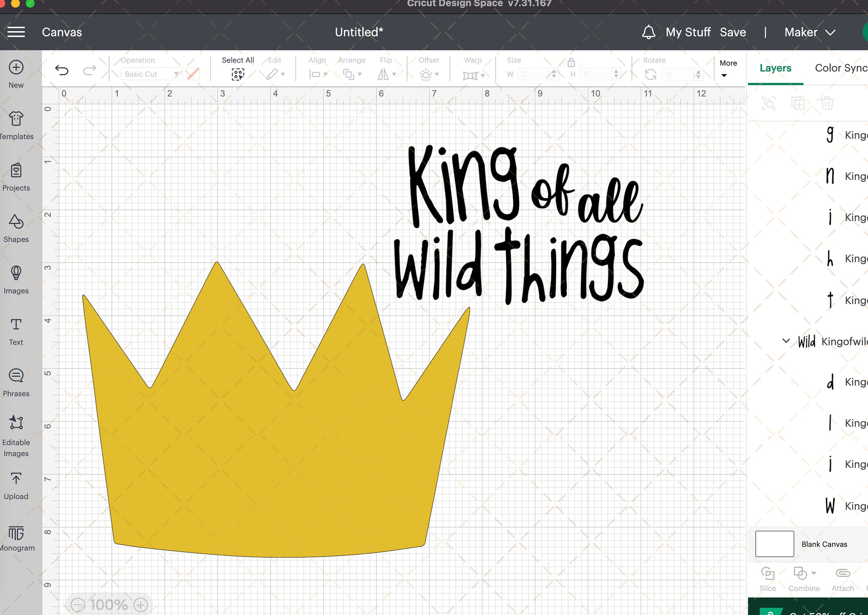
Task: Open the operation color swatch picker
Action: [x=192, y=74]
